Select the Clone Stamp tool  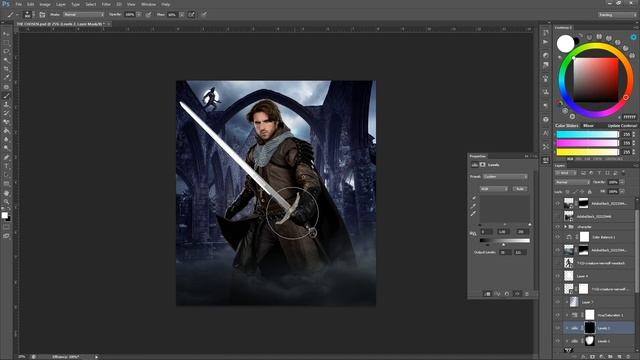click(x=6, y=104)
